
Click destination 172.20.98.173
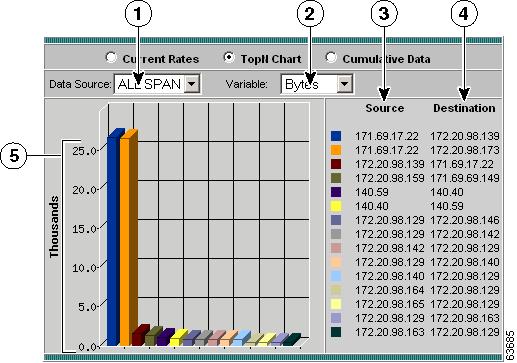click(465, 150)
